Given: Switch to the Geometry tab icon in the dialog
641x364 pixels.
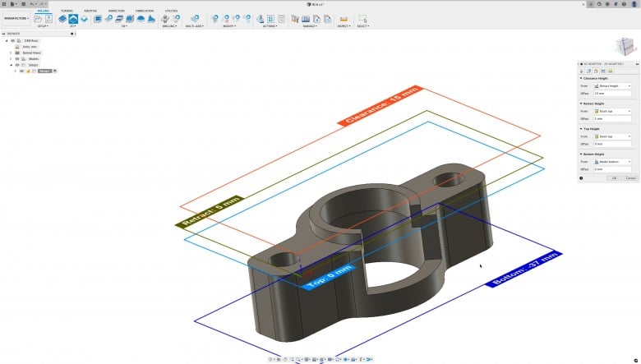Looking at the screenshot, I should tap(589, 71).
